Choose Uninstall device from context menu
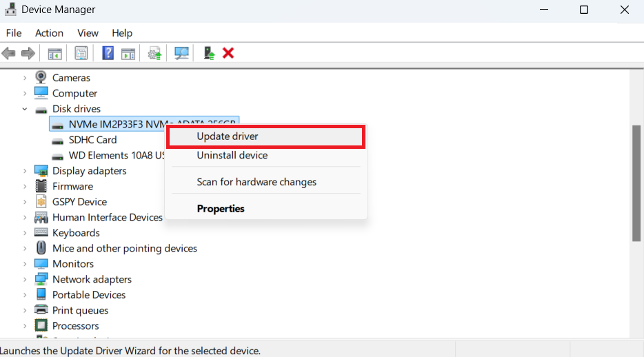 [x=265, y=155]
